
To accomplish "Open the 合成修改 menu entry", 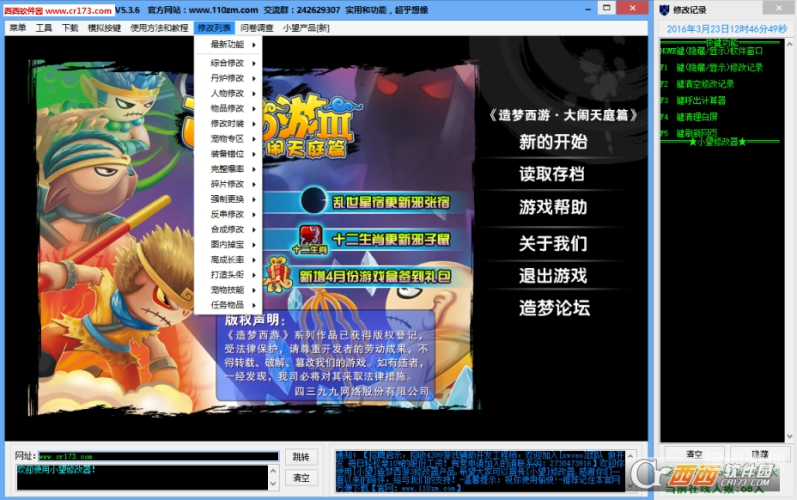I will [x=228, y=229].
